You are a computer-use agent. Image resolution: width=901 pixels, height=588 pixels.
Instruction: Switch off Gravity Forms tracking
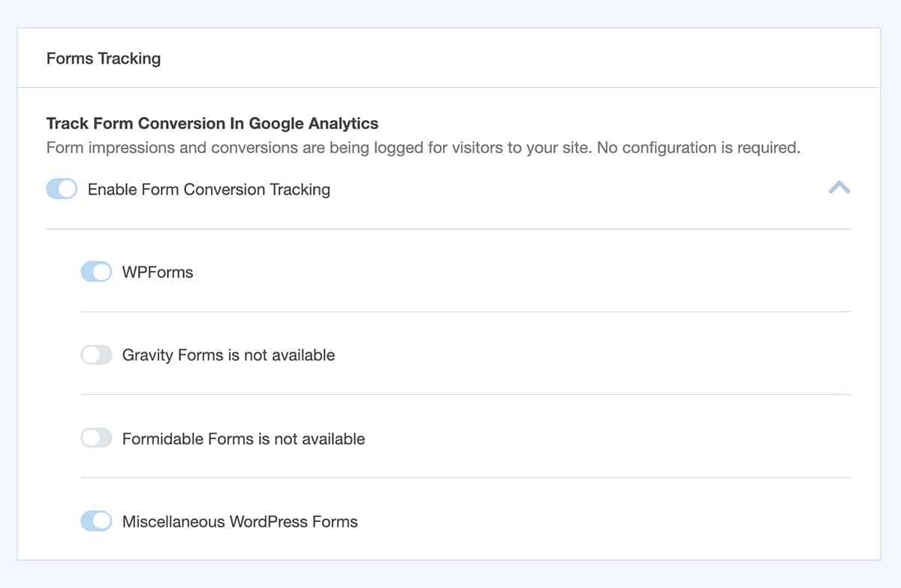click(x=96, y=354)
